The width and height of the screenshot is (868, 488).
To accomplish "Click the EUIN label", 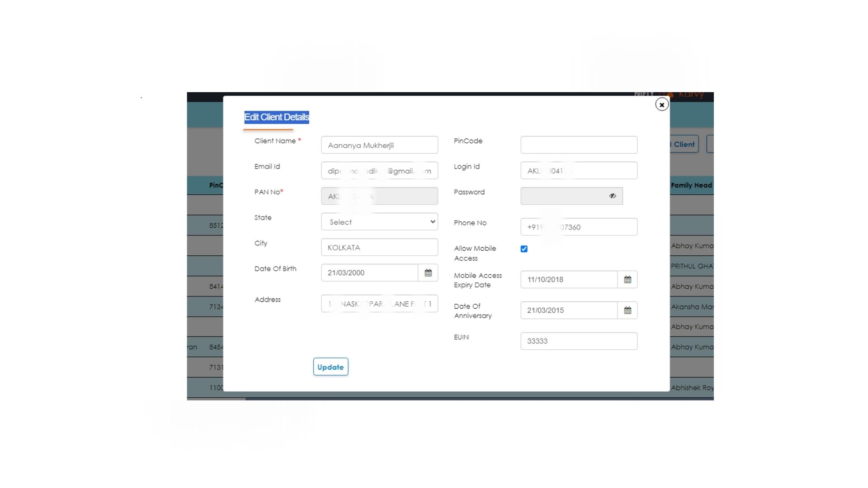I will pyautogui.click(x=461, y=337).
